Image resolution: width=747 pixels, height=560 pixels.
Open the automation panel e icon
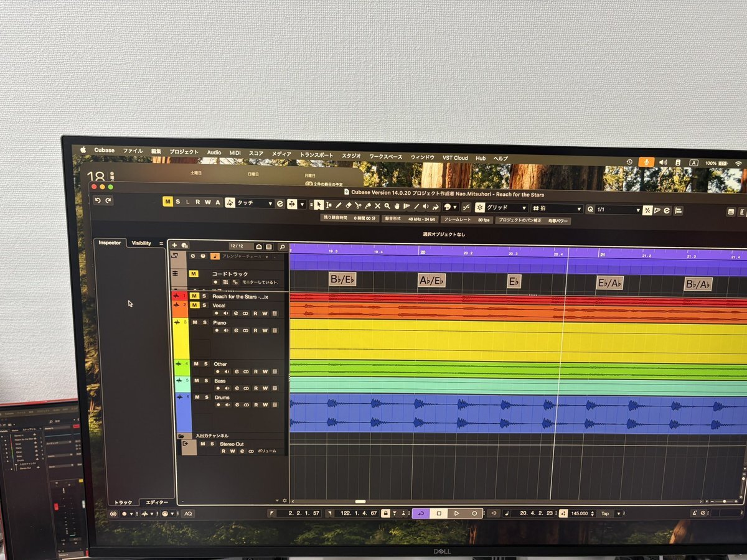click(280, 203)
